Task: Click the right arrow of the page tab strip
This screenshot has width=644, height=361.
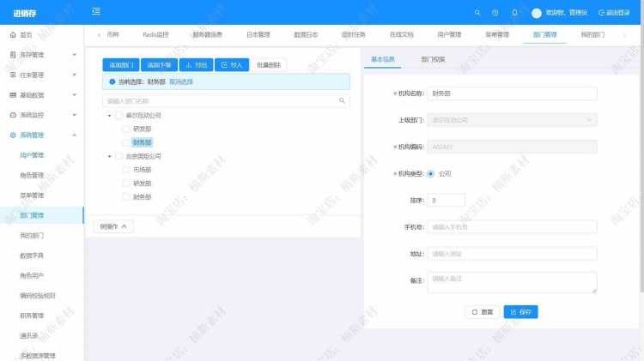Action: [625, 35]
